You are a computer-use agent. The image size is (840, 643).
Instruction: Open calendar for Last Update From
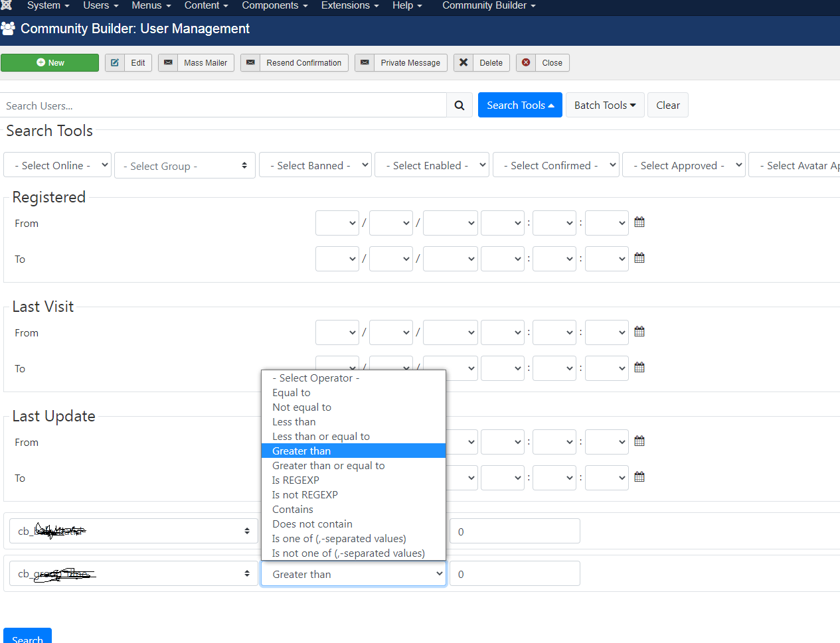pyautogui.click(x=639, y=441)
